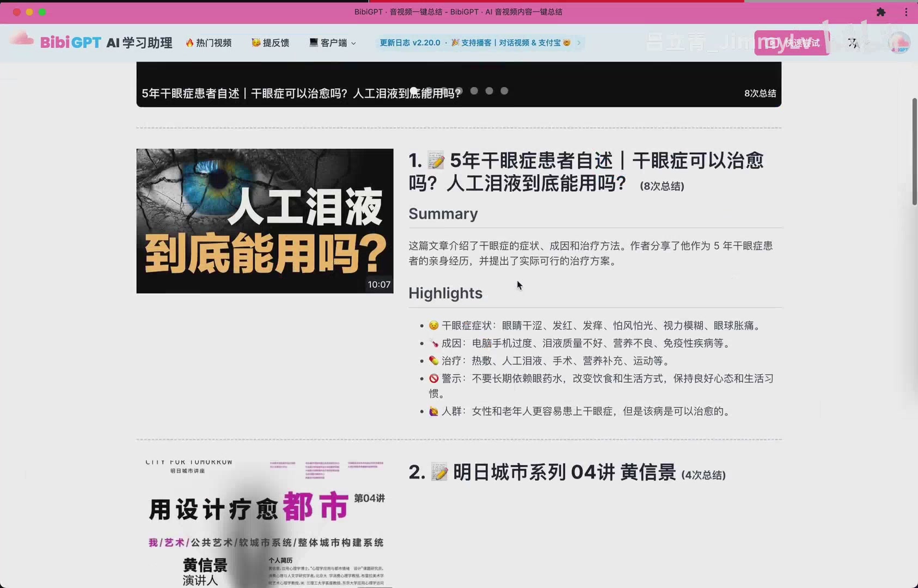Jump to the fifth carousel slide dot

pos(474,91)
